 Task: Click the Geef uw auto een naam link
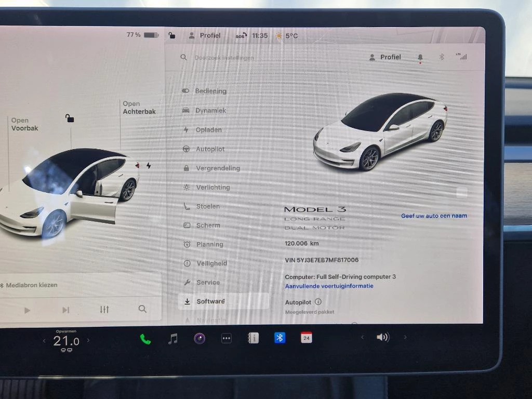point(434,215)
